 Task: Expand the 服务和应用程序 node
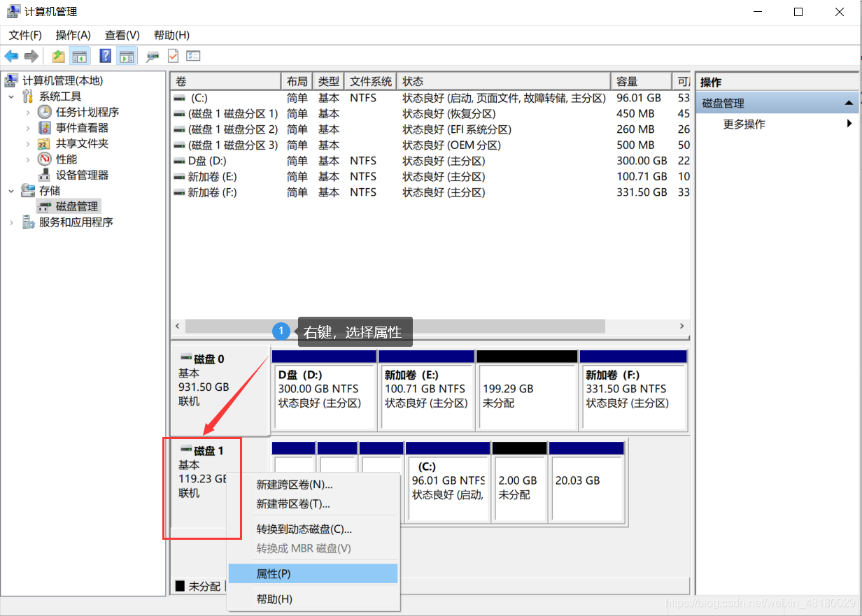[x=11, y=222]
